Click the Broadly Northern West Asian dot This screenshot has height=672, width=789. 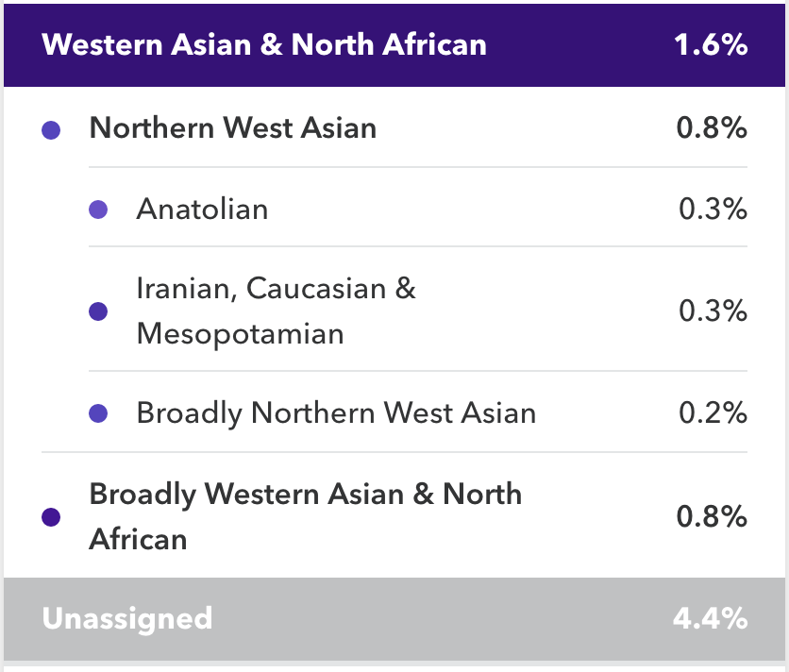pyautogui.click(x=97, y=413)
